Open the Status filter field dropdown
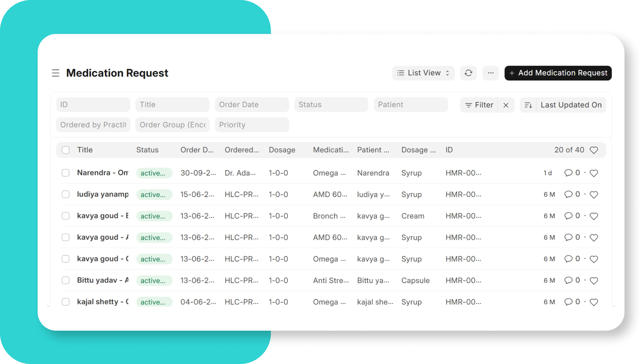Viewport: 643px width, 364px height. (x=331, y=104)
